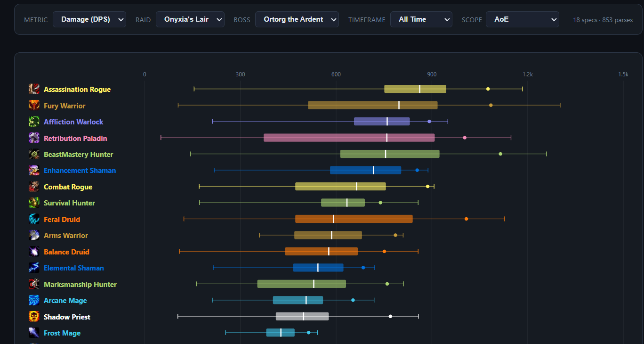644x344 pixels.
Task: Click the Feral Druid box plot bar
Action: click(354, 219)
